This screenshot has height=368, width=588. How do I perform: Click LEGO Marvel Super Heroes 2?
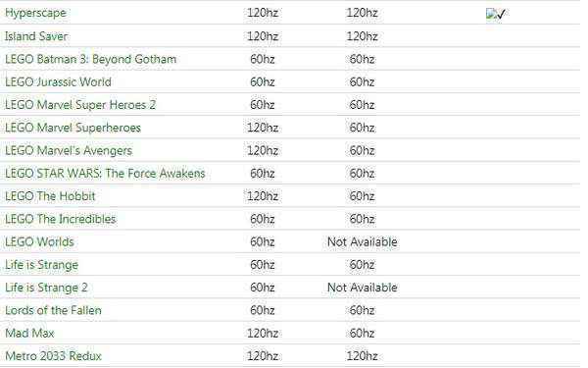click(x=80, y=105)
